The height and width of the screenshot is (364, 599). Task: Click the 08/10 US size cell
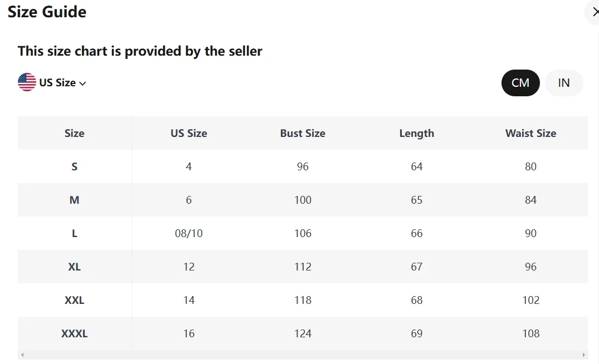[x=189, y=234]
